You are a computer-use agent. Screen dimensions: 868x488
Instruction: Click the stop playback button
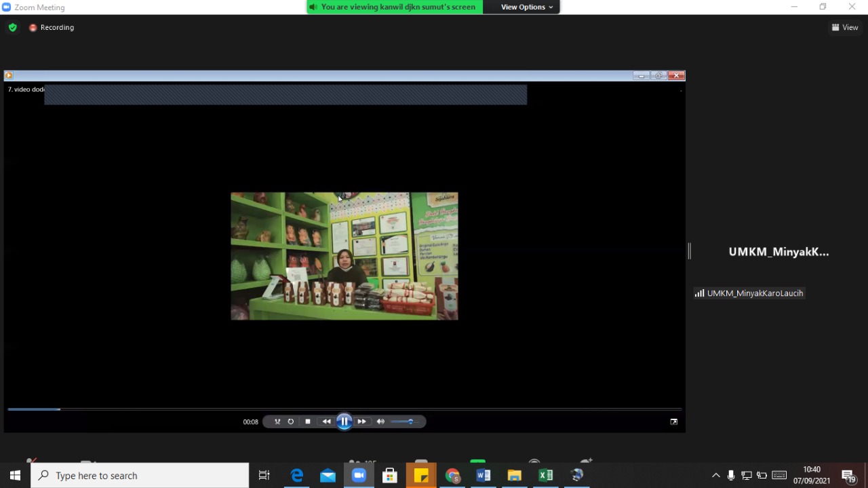[308, 421]
